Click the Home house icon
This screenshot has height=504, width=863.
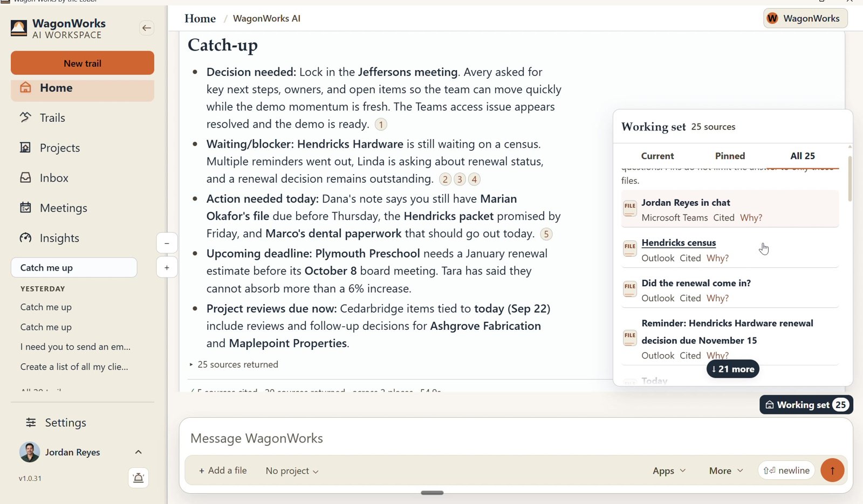(x=25, y=87)
